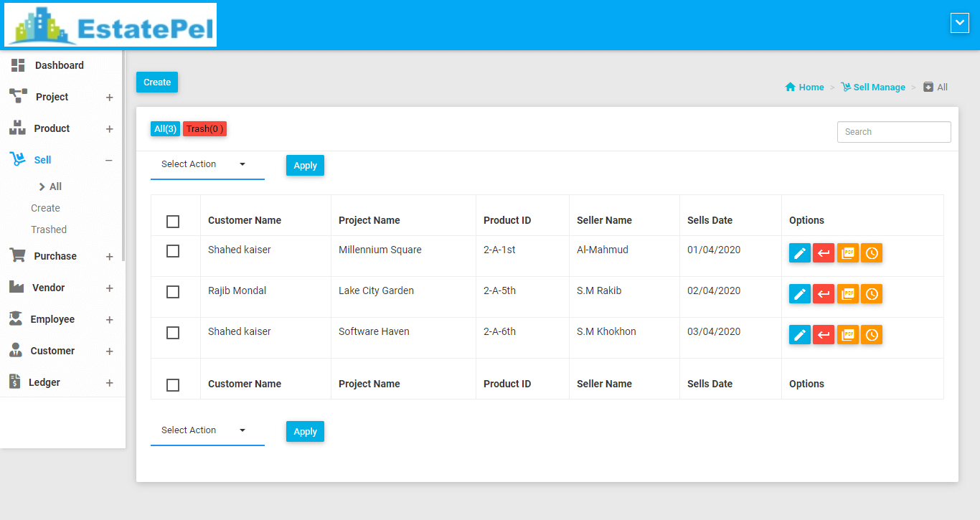Select Create under the Sell sidebar menu
This screenshot has width=980, height=520.
[x=45, y=208]
